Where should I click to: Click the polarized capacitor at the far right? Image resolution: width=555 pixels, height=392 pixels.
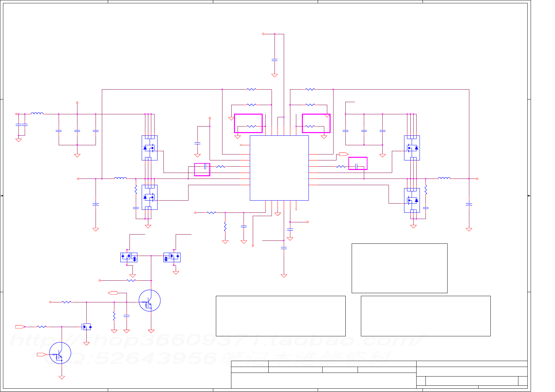tap(469, 205)
